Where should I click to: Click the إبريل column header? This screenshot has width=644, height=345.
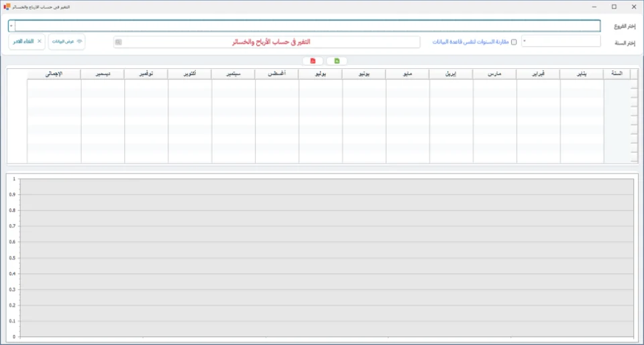pos(451,74)
